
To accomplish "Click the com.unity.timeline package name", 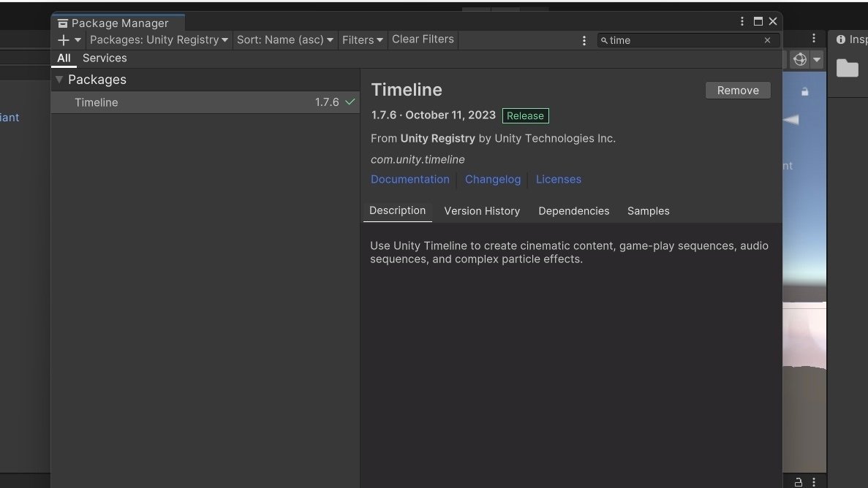I will tap(418, 159).
